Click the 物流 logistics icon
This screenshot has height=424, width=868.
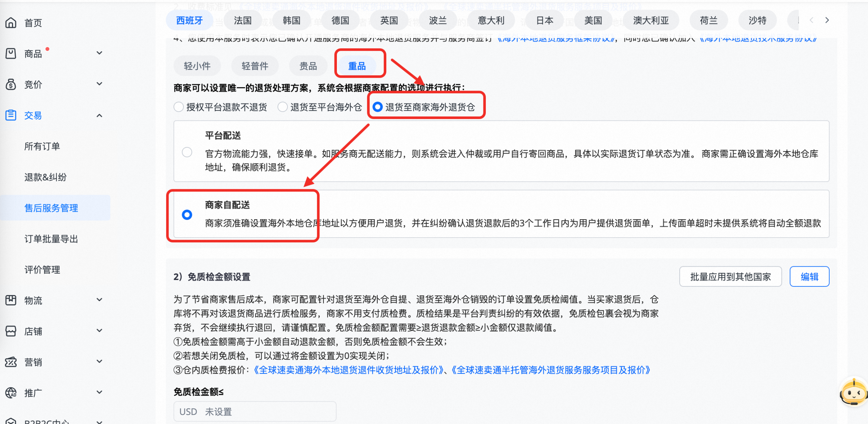tap(11, 300)
